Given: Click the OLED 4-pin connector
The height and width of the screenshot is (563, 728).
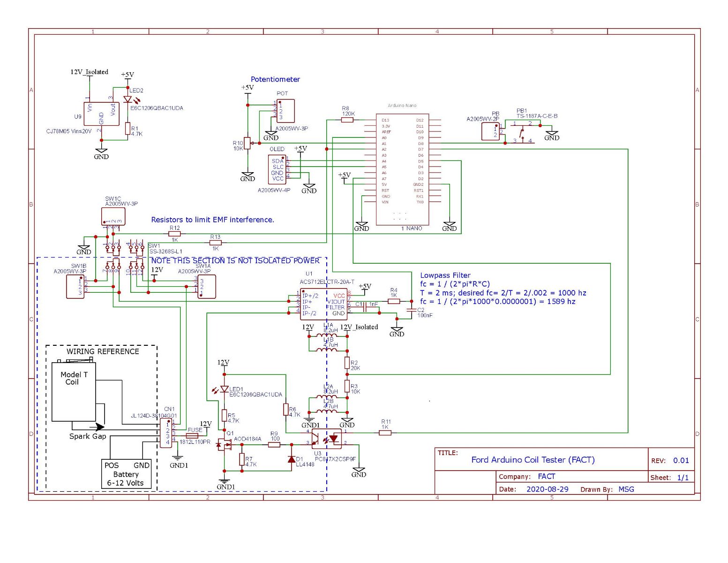Looking at the screenshot, I should [277, 169].
